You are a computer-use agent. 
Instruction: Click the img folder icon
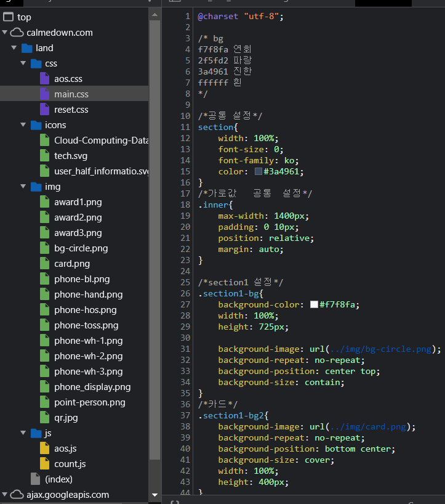pyautogui.click(x=36, y=187)
